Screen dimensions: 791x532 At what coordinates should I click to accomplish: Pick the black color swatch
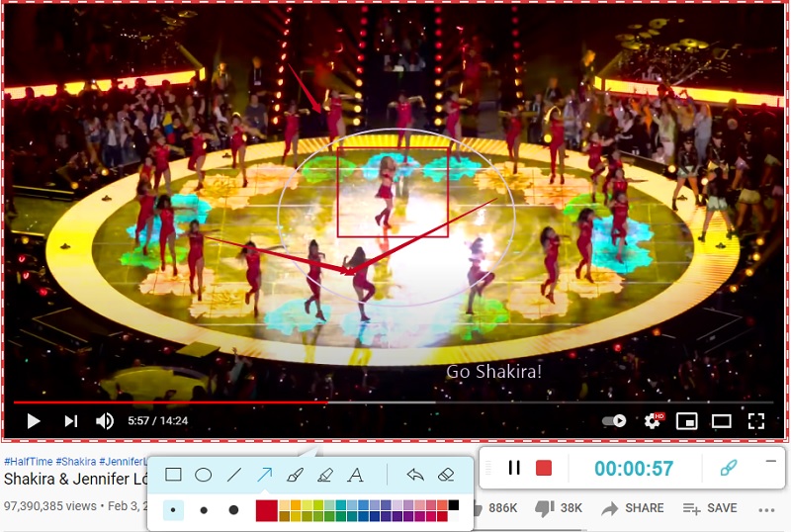pyautogui.click(x=454, y=505)
